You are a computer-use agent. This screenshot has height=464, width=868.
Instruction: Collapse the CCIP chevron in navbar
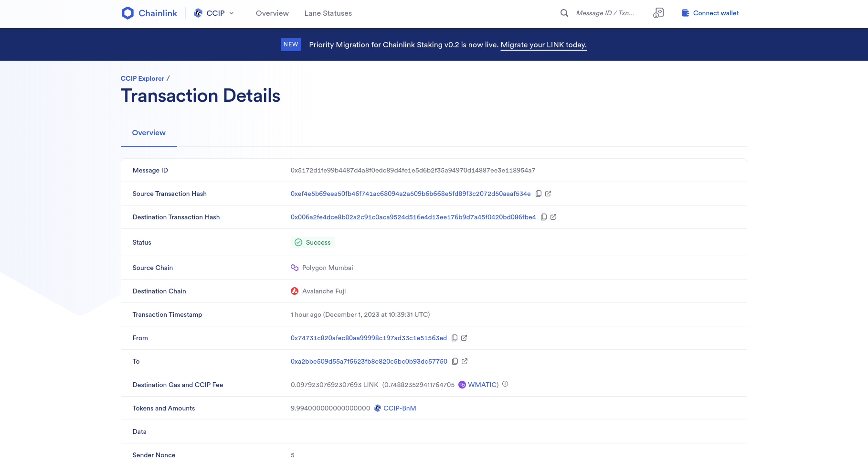(x=232, y=13)
